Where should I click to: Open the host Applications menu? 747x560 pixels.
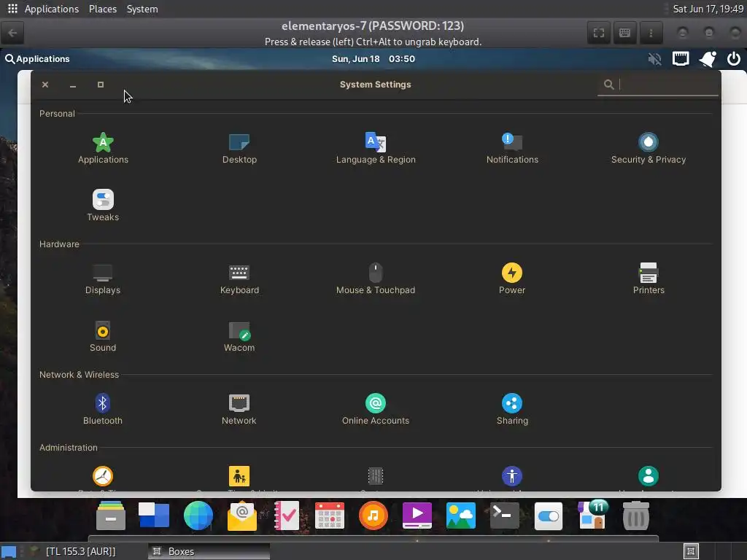pos(52,9)
